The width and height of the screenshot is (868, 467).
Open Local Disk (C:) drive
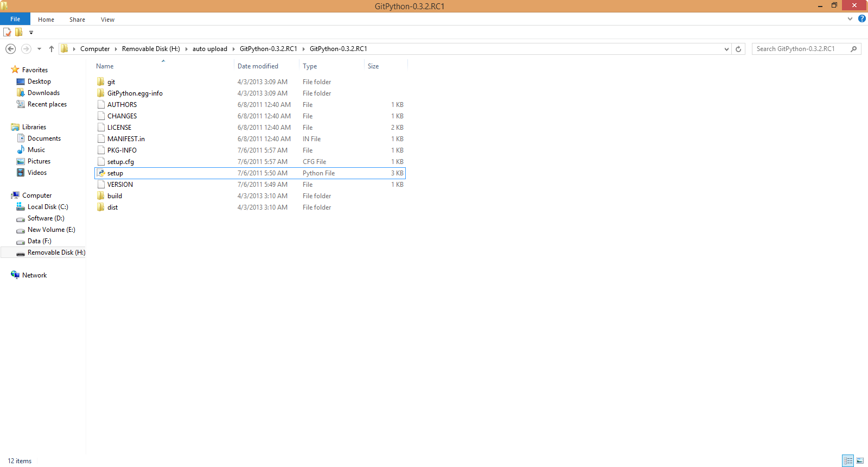[48, 207]
